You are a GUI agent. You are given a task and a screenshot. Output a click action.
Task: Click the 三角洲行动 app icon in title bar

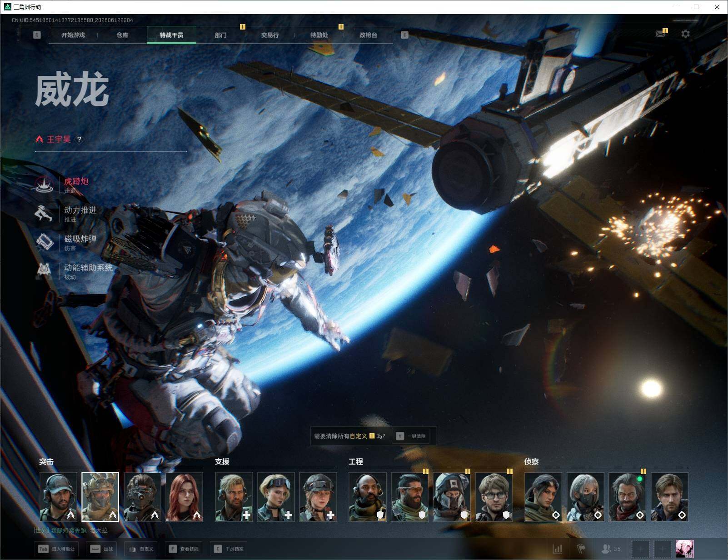pos(7,7)
